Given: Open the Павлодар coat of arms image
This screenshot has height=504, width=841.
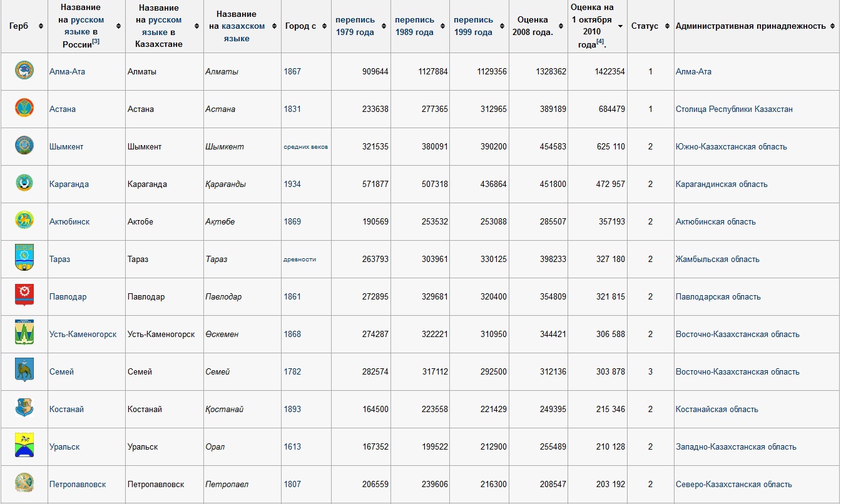Looking at the screenshot, I should point(24,295).
